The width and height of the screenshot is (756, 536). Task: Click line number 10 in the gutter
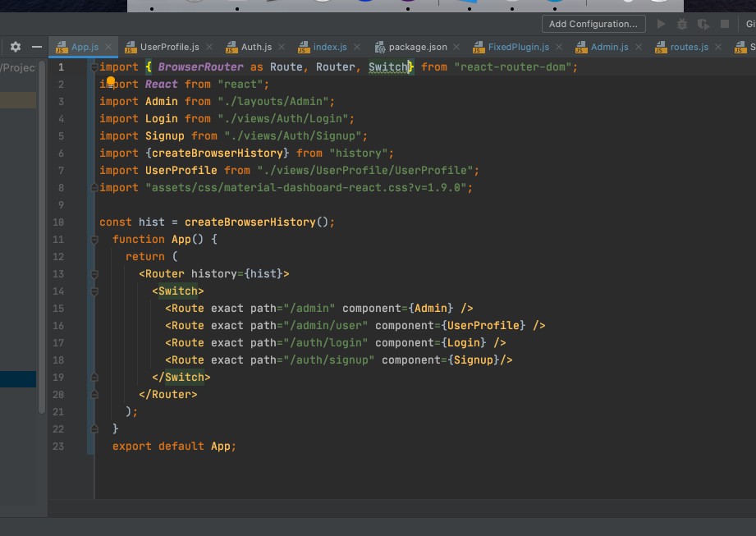[58, 222]
